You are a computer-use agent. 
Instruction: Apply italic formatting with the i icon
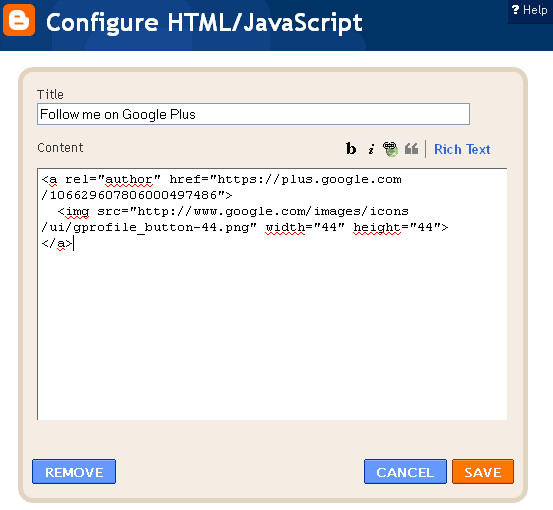pyautogui.click(x=371, y=149)
